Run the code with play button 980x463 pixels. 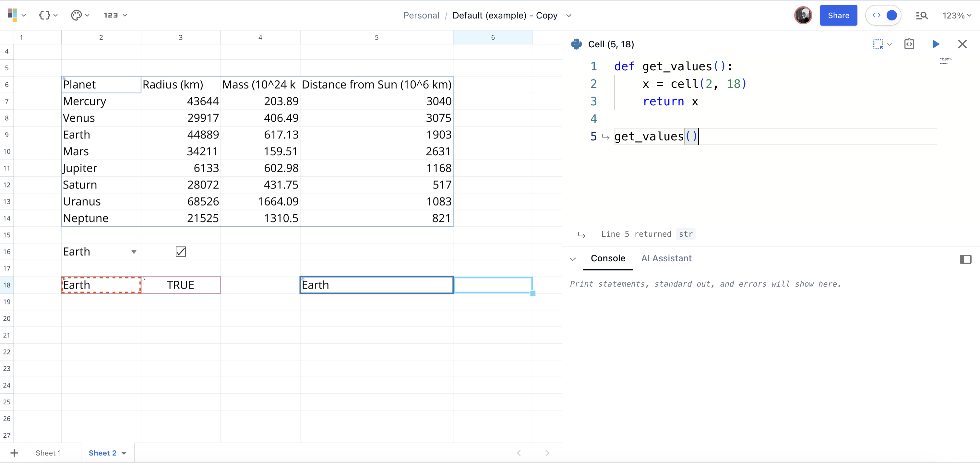(936, 44)
